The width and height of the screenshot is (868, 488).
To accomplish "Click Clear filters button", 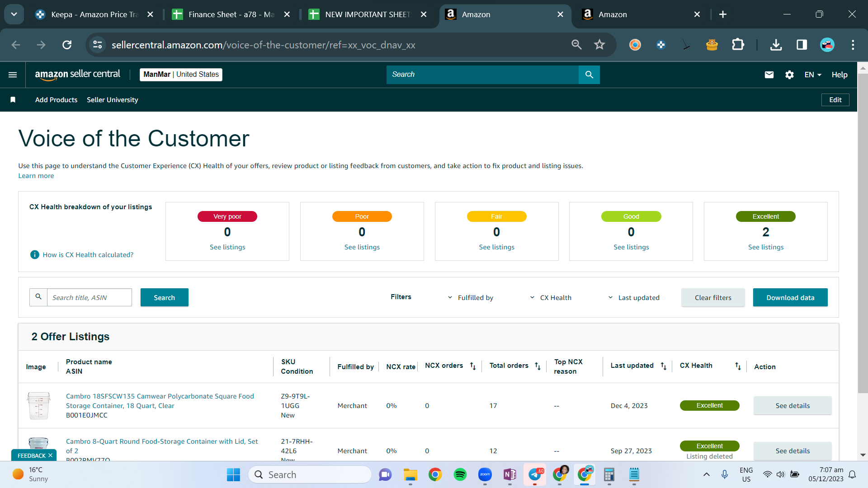I will pyautogui.click(x=713, y=297).
